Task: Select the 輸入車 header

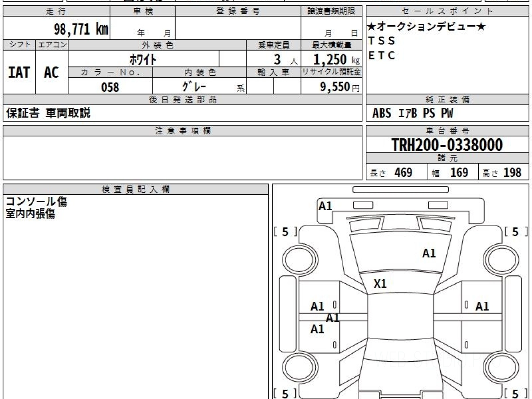Action: tap(274, 72)
